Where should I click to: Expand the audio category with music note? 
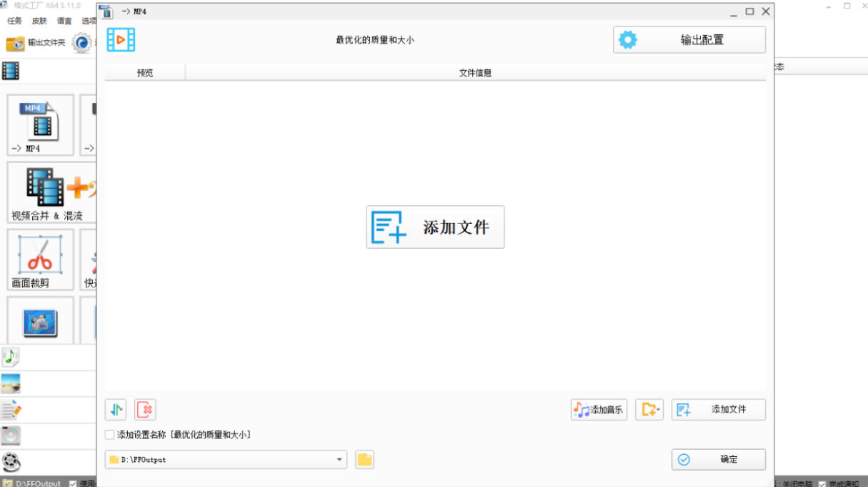point(11,357)
